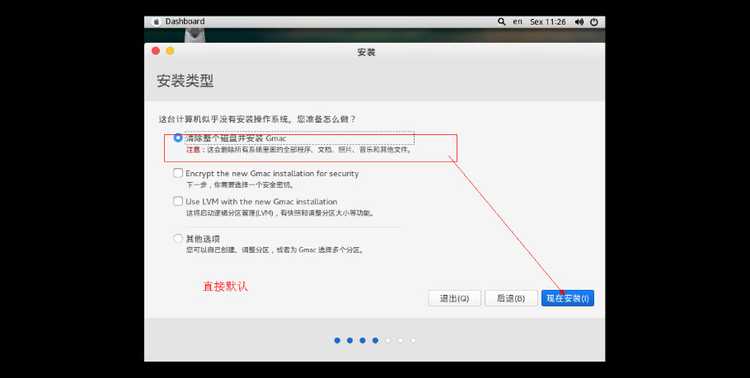Enable Use LVM with new Gmac installation
Image resolution: width=750 pixels, height=378 pixels.
click(x=178, y=201)
